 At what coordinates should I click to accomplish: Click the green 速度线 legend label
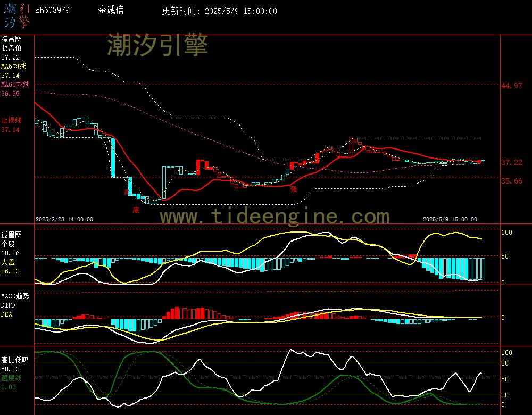12,378
